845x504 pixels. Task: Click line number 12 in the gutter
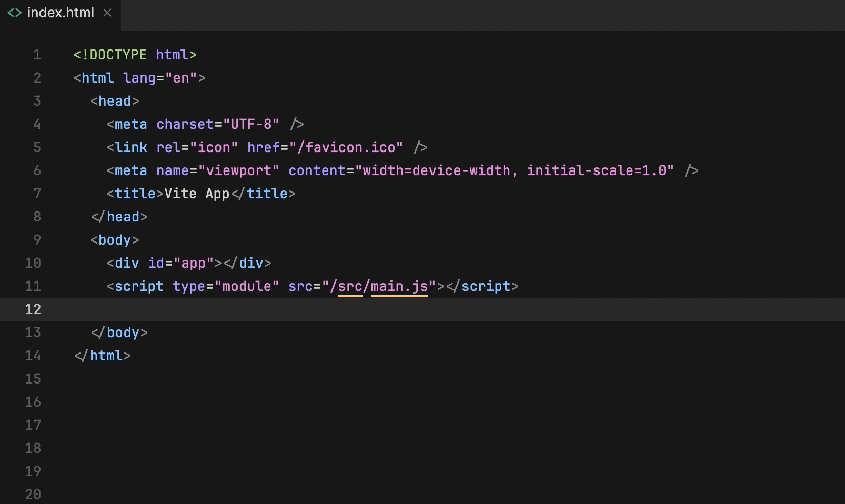pos(33,309)
